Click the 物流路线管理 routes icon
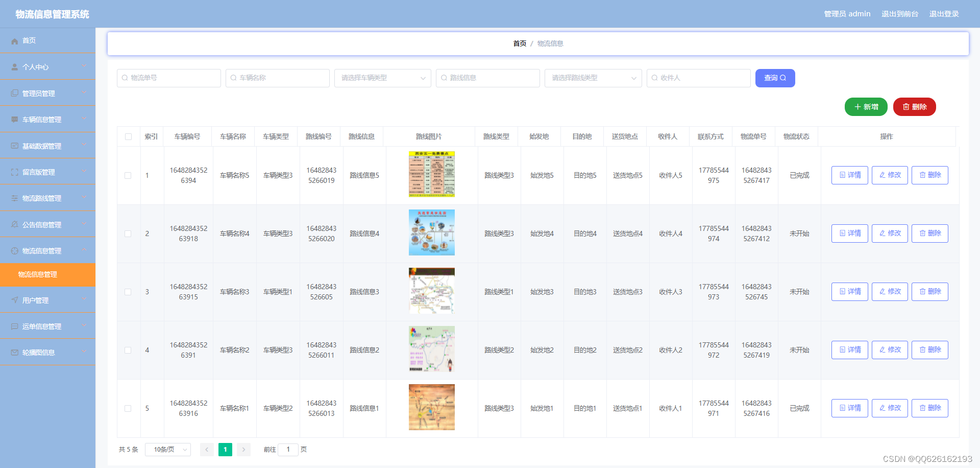The height and width of the screenshot is (468, 980). (14, 198)
